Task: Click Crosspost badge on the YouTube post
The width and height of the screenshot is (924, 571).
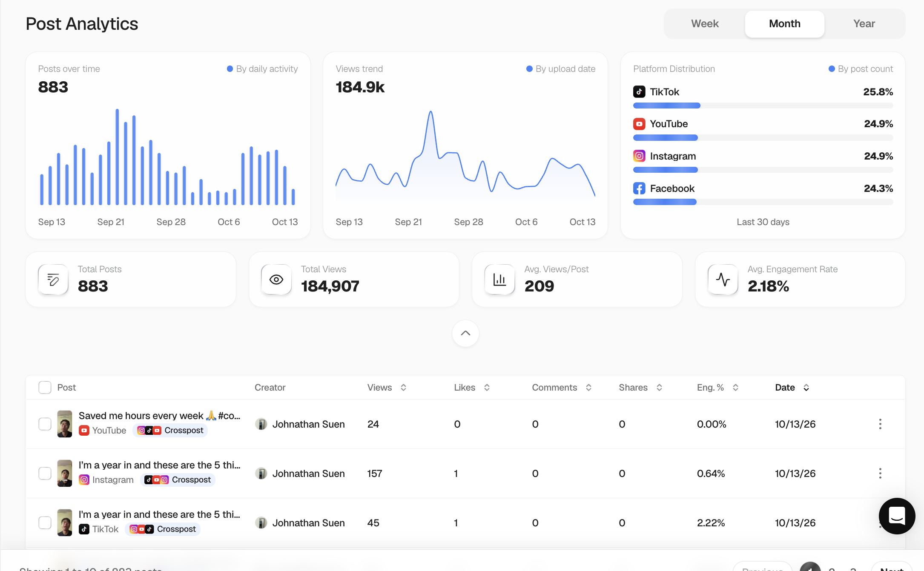Action: (x=170, y=431)
